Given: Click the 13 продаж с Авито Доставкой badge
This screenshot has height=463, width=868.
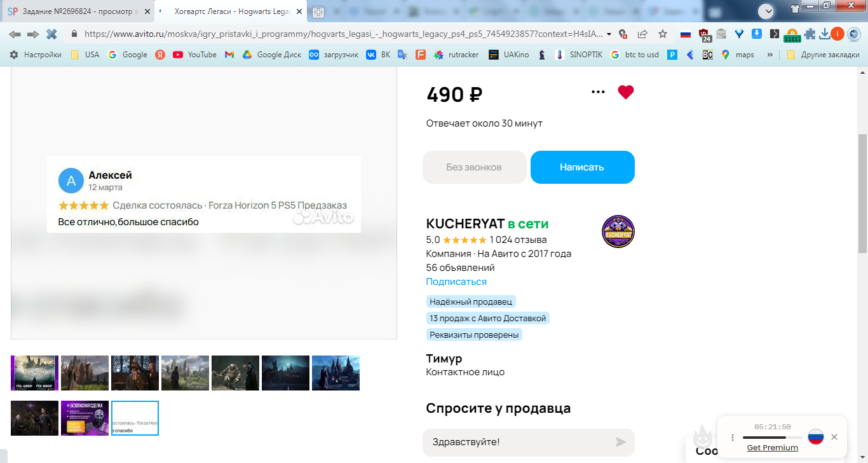Looking at the screenshot, I should [488, 318].
